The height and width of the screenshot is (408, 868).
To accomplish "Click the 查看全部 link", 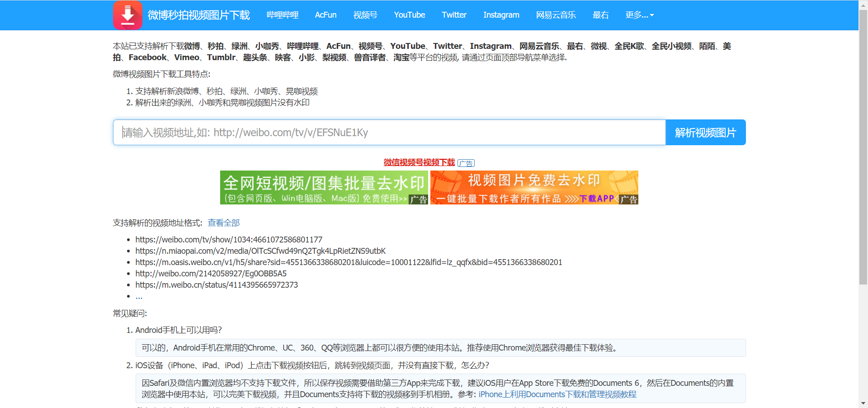I will (224, 223).
